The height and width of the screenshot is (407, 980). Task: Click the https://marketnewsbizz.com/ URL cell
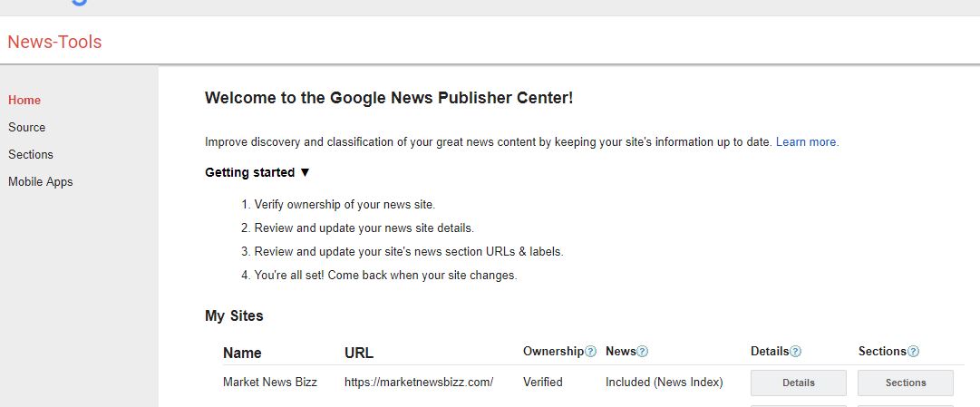click(x=419, y=382)
